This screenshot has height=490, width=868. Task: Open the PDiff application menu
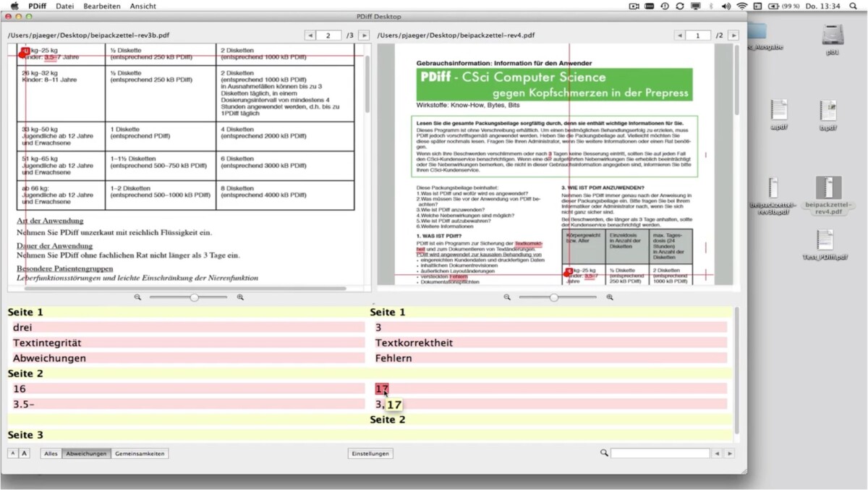(36, 6)
